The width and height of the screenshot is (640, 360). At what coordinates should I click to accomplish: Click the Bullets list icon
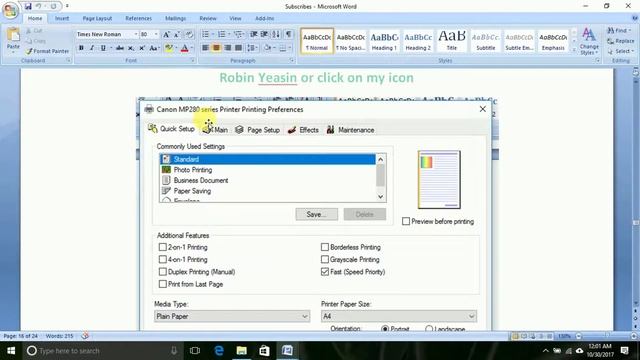click(x=205, y=35)
